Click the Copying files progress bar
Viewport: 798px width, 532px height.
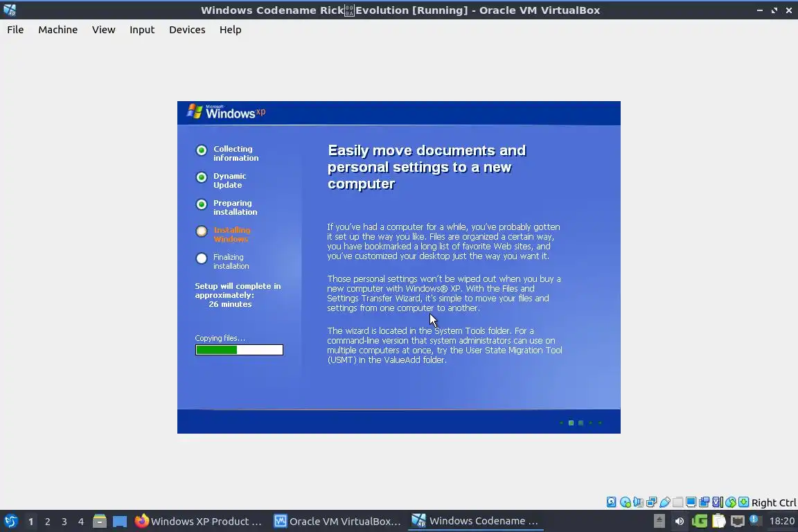tap(239, 350)
